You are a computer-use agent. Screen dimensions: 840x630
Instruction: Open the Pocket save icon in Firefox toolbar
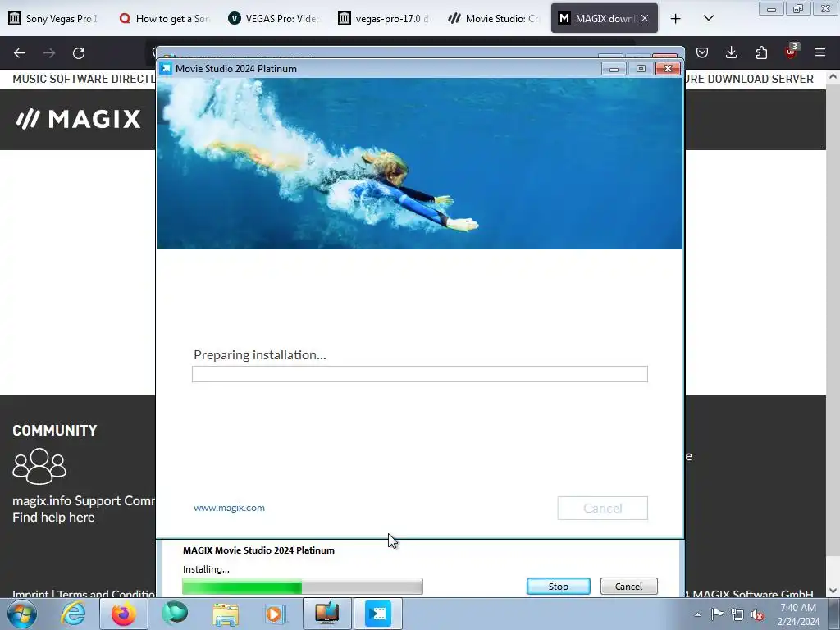(x=702, y=52)
